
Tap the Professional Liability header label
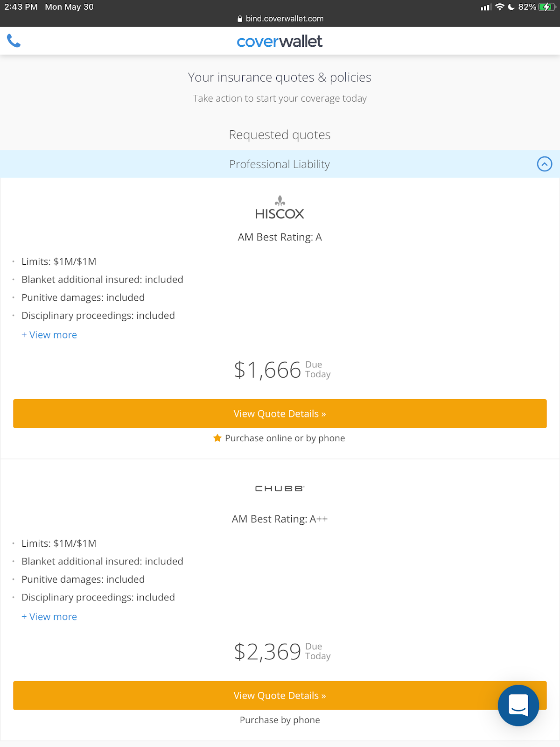[280, 164]
